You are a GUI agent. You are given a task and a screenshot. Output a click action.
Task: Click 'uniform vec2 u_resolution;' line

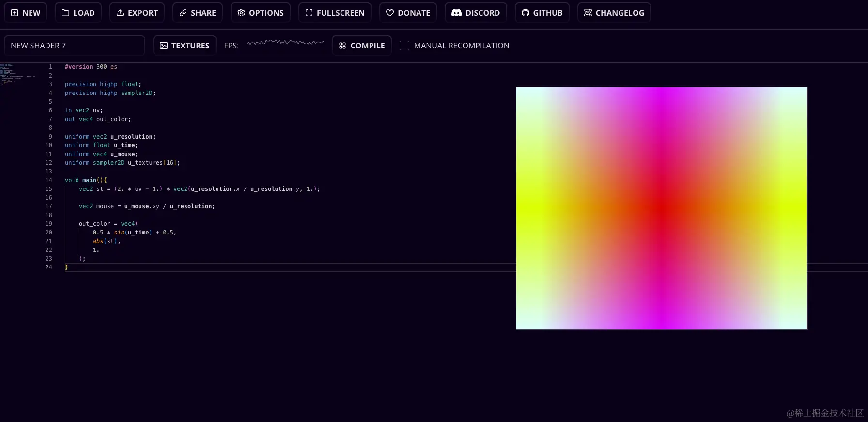point(110,137)
